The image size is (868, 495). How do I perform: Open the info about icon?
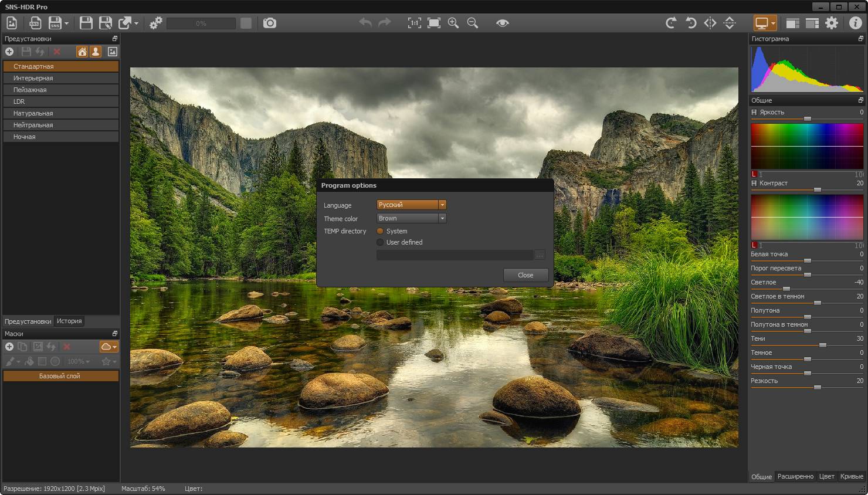pyautogui.click(x=856, y=23)
